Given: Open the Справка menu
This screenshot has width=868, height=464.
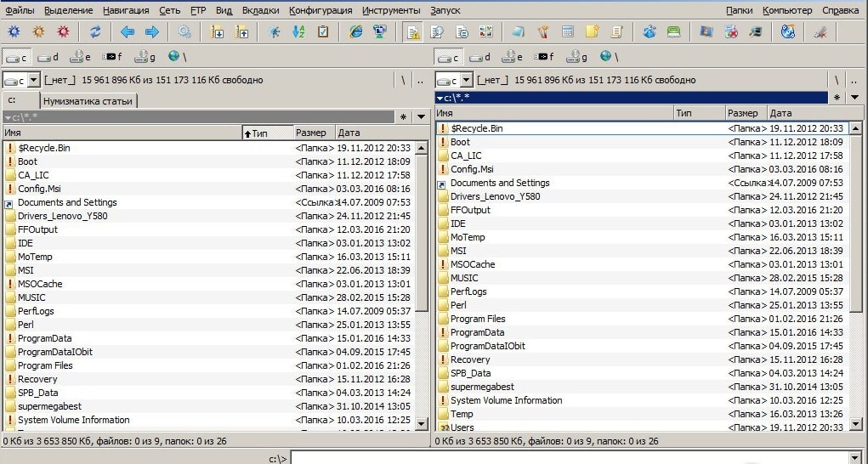Looking at the screenshot, I should click(x=840, y=10).
